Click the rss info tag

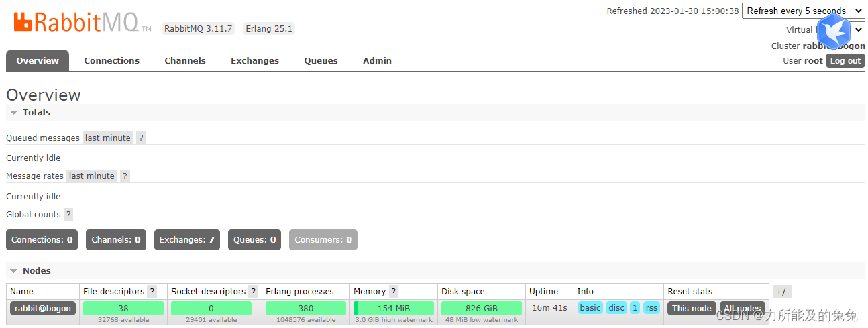coord(652,308)
